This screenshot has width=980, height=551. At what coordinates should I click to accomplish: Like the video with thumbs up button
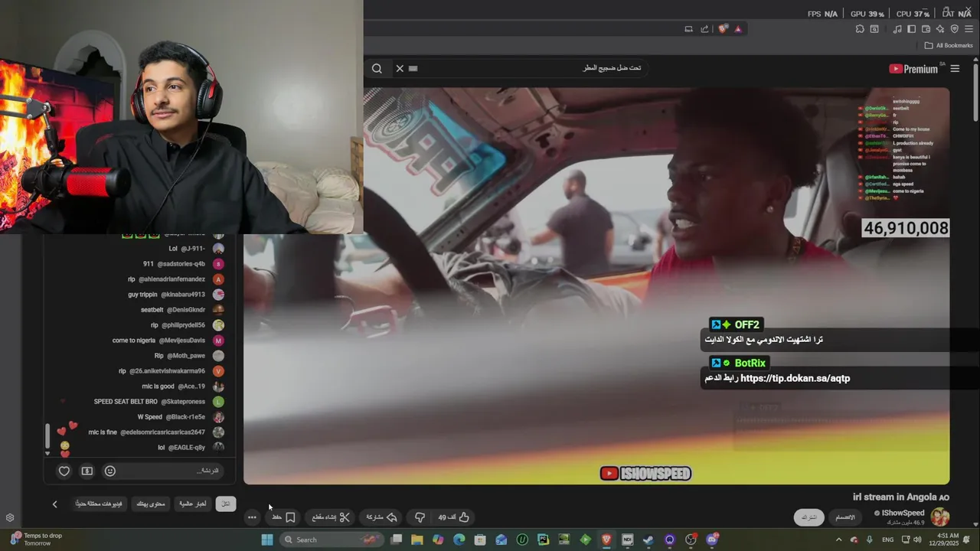454,517
